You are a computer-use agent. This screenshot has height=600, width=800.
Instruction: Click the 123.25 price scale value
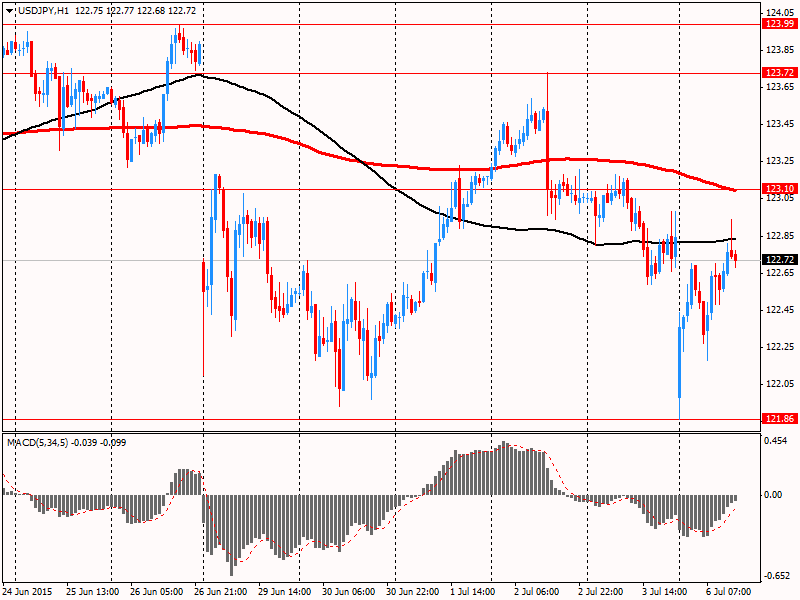(780, 161)
